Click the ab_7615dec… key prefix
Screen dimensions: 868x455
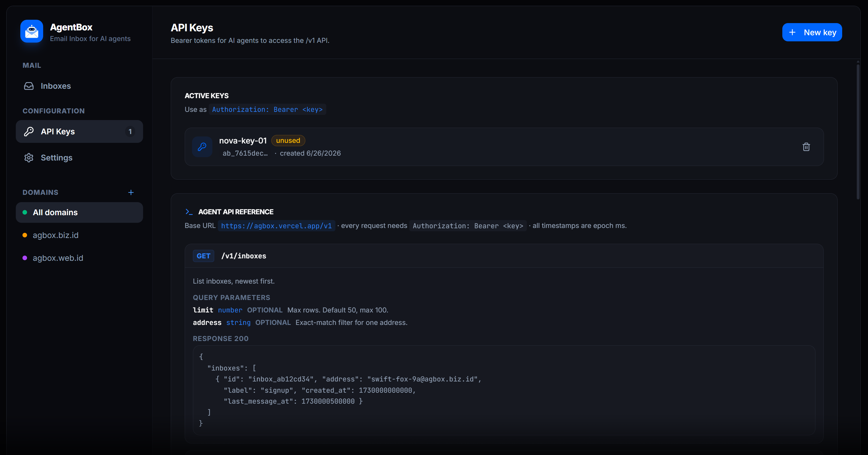point(245,153)
